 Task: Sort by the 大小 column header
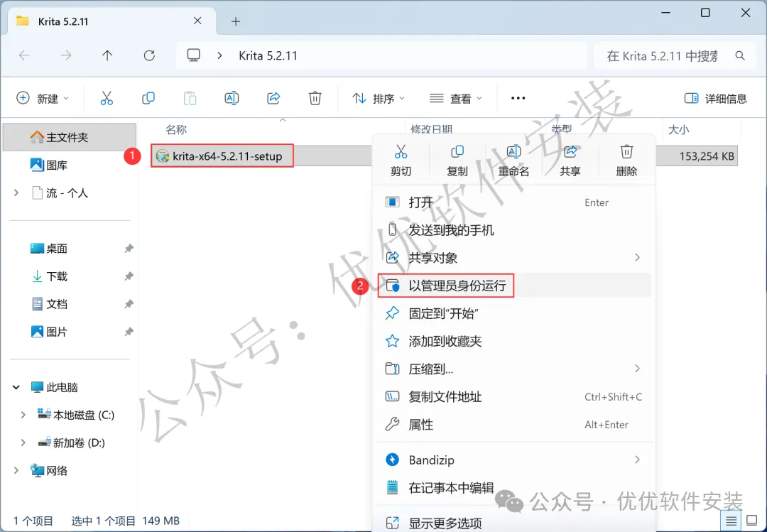click(x=678, y=129)
